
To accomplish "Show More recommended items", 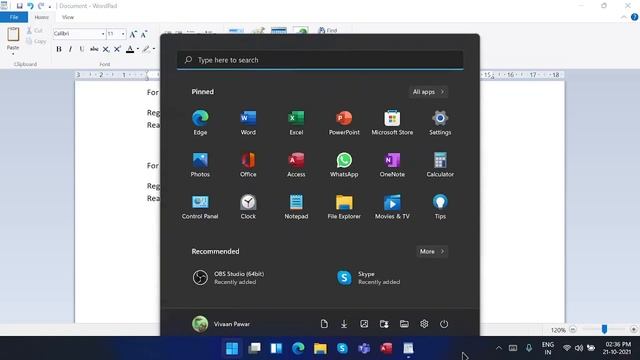I will click(x=432, y=251).
